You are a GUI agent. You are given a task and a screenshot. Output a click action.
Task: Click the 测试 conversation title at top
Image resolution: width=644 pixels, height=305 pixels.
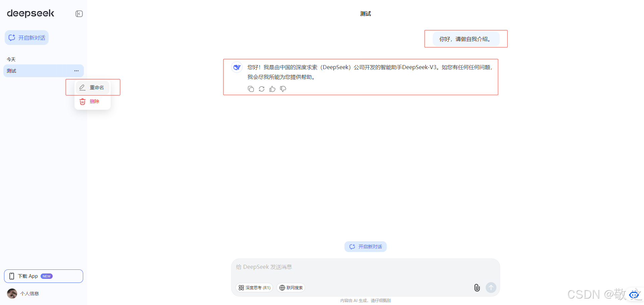pyautogui.click(x=366, y=14)
